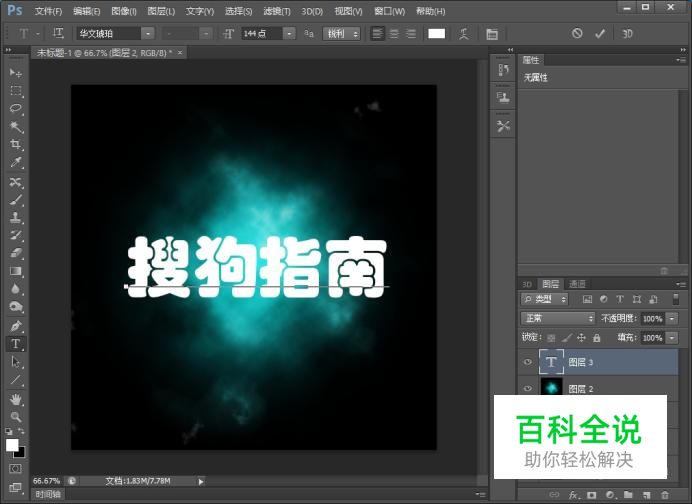Toggle text orientation in options bar
The height and width of the screenshot is (504, 692).
coord(58,33)
